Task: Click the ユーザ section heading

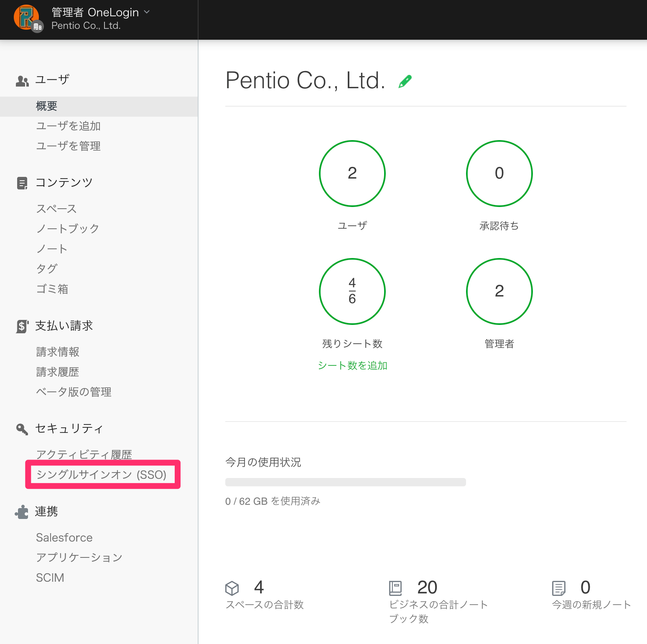Action: point(52,80)
